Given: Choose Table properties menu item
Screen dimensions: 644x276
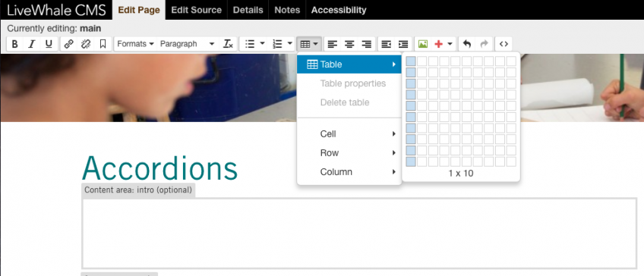Looking at the screenshot, I should click(x=349, y=83).
